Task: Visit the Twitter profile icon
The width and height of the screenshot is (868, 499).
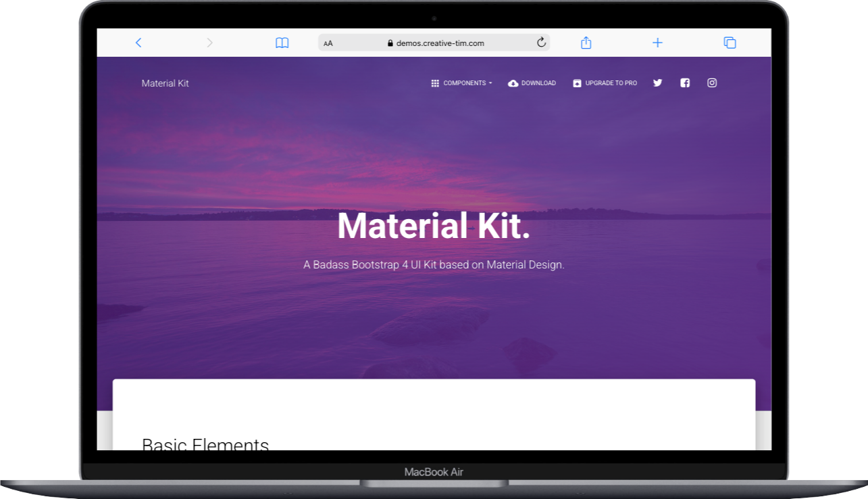Action: (657, 82)
